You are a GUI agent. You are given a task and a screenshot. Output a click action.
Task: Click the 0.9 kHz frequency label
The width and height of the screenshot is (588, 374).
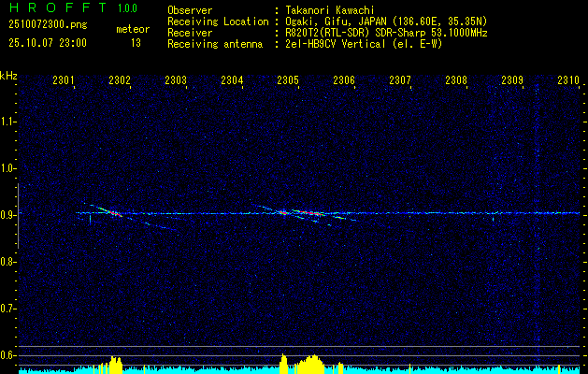[7, 215]
